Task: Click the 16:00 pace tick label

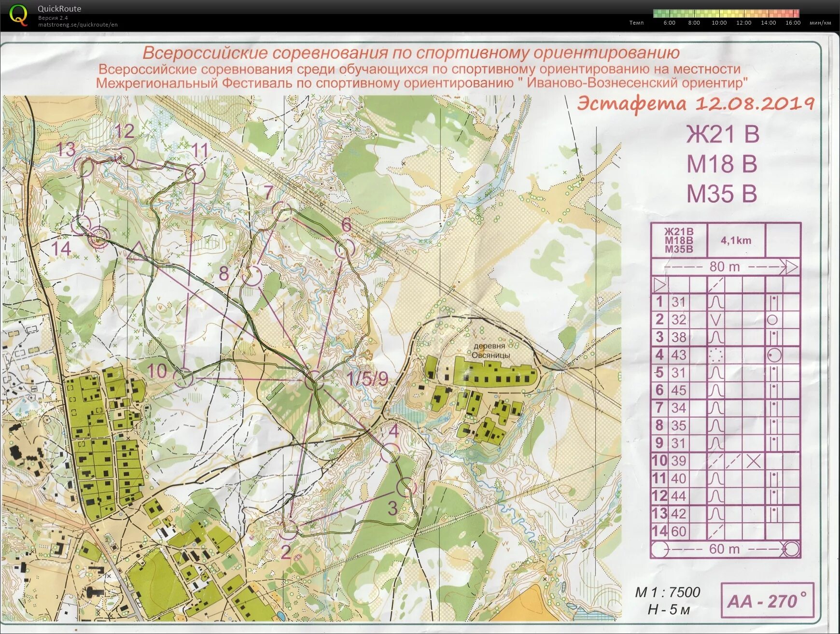Action: (793, 23)
